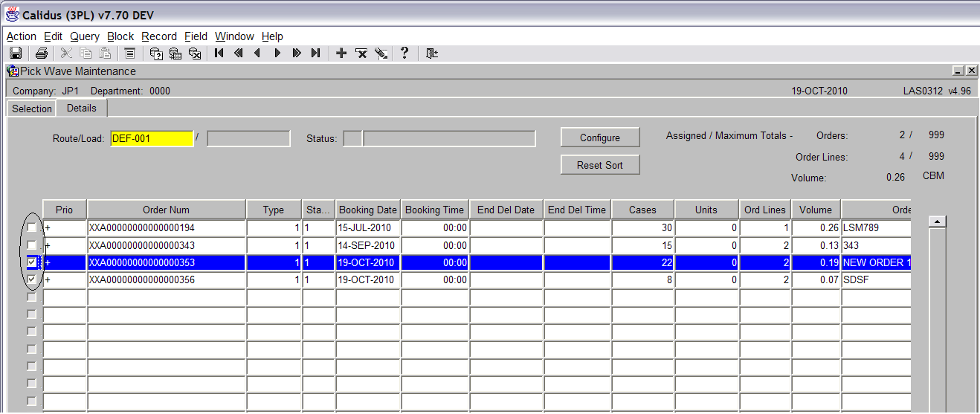
Task: Click the Insert Record plus icon
Action: point(341,54)
